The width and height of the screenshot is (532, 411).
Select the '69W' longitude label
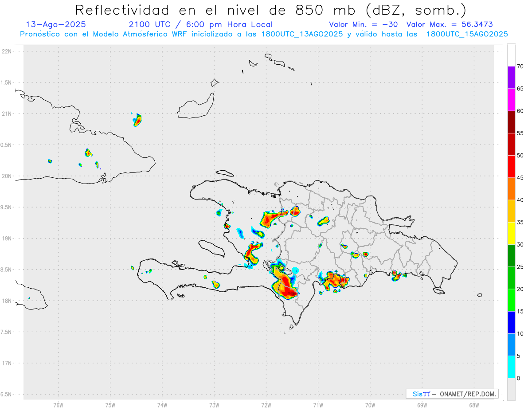(422, 405)
